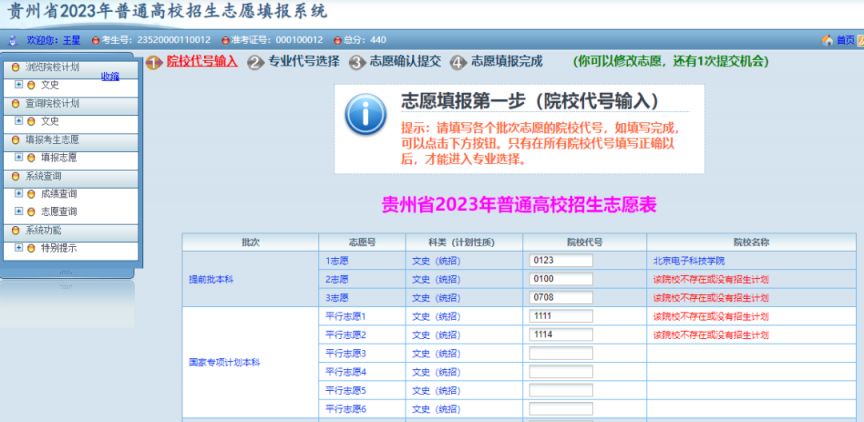Click the step 1 number icon 院校代号输入
This screenshot has width=864, height=422.
pyautogui.click(x=154, y=62)
